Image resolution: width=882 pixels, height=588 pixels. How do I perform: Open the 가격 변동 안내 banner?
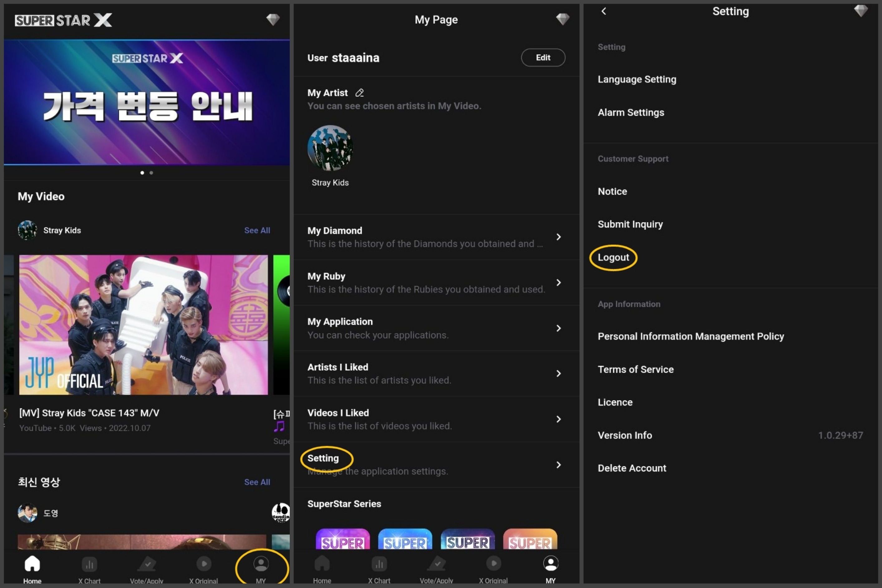tap(147, 102)
